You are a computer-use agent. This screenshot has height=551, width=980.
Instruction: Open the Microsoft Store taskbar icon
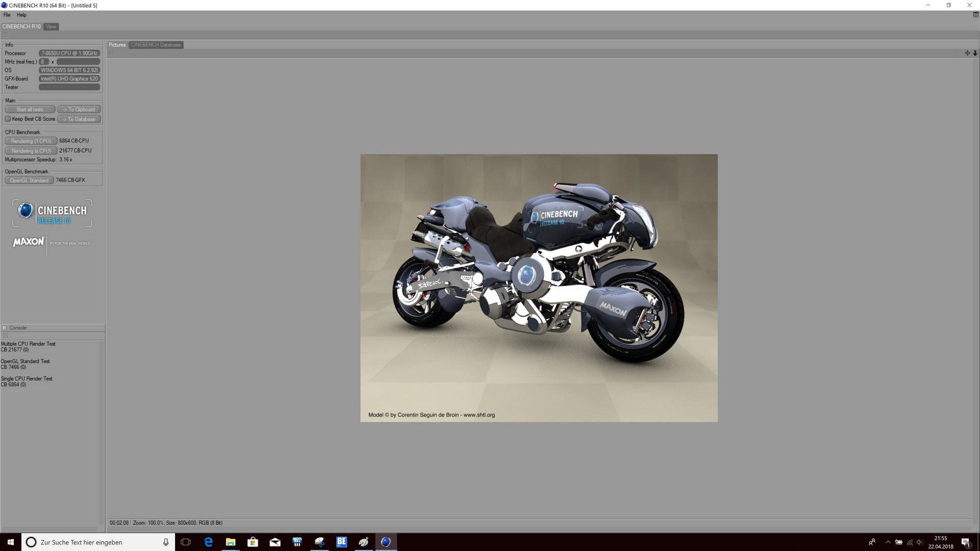[253, 542]
